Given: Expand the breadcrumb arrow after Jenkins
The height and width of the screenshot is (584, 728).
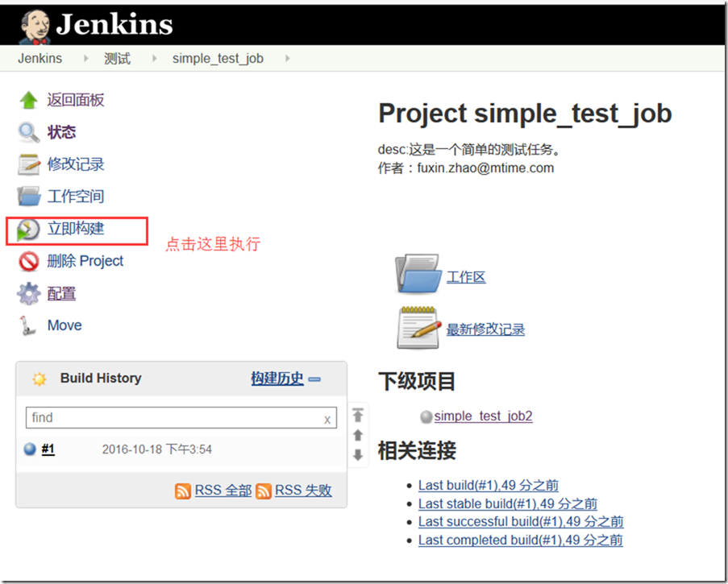Looking at the screenshot, I should pos(86,59).
